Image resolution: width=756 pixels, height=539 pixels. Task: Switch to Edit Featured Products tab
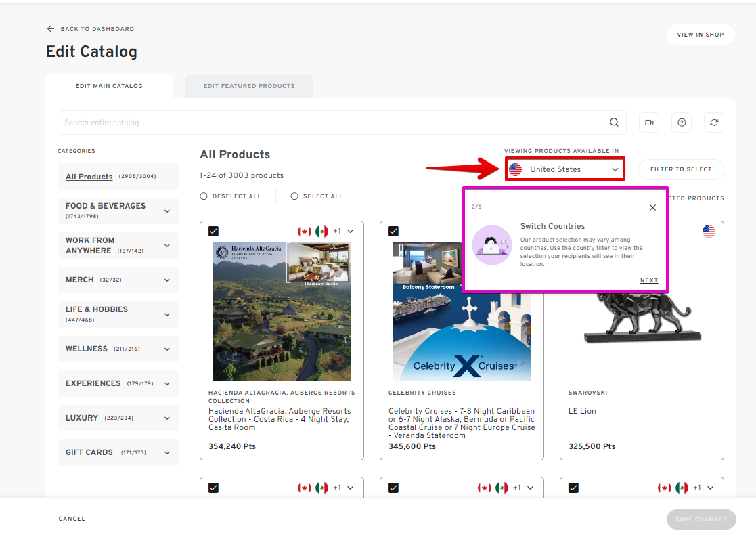249,86
